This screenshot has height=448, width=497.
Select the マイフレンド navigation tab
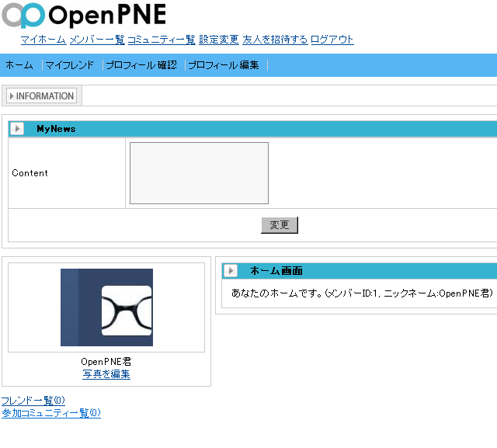pos(69,65)
